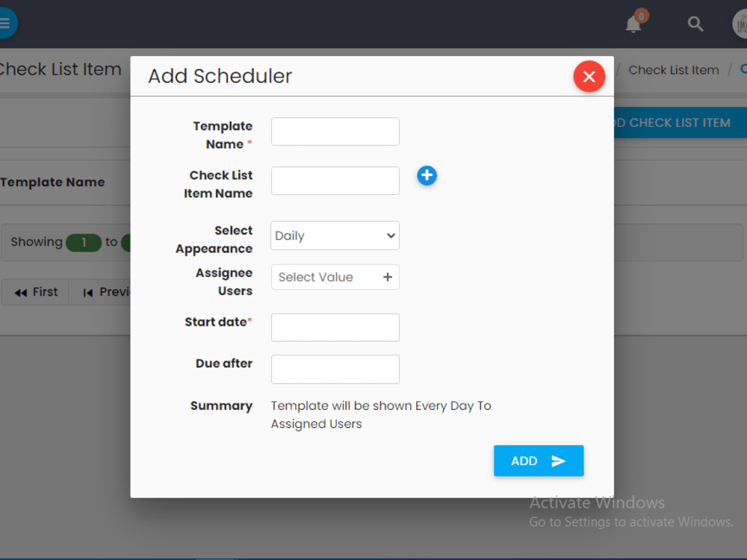Image resolution: width=747 pixels, height=560 pixels.
Task: Click the paper-plane icon on the ADD button
Action: point(559,461)
